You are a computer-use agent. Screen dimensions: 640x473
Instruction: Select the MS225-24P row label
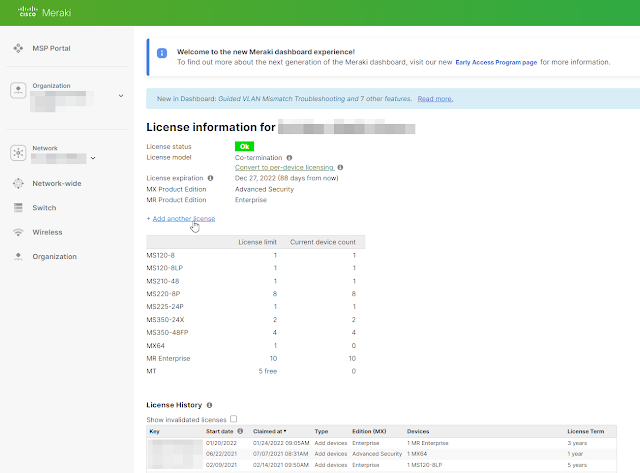tap(165, 306)
